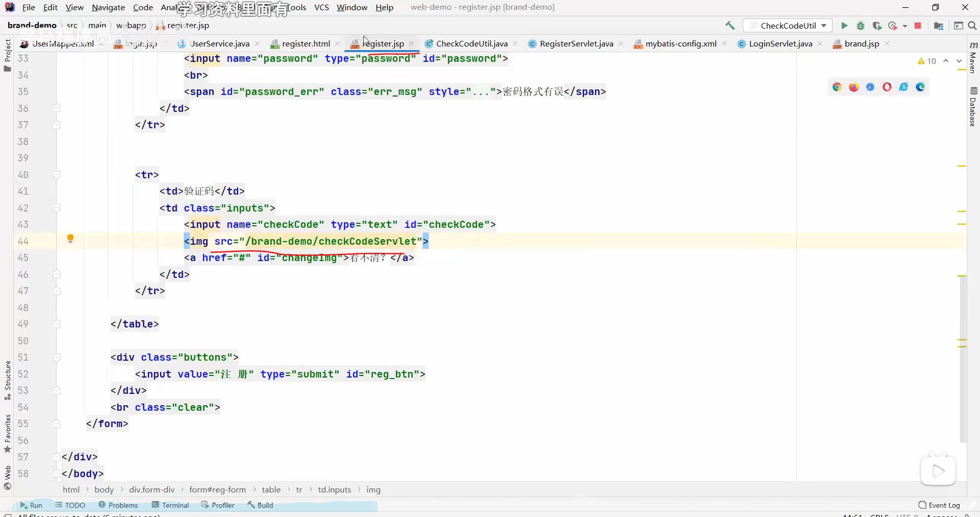The width and height of the screenshot is (980, 517).
Task: Stop the running process with the red square
Action: (918, 26)
